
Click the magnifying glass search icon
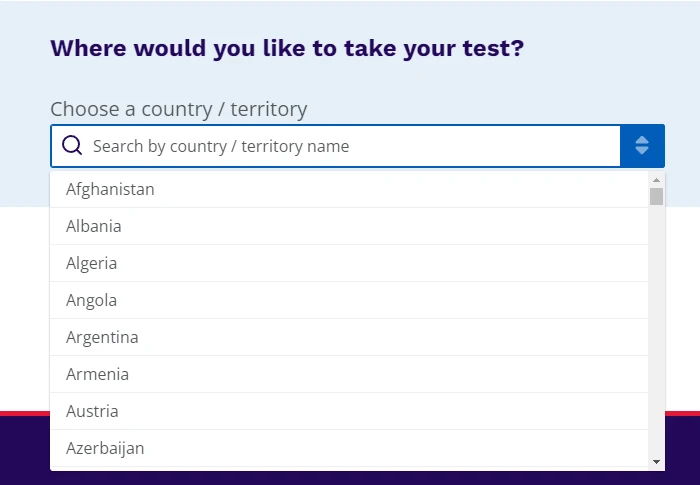click(72, 146)
